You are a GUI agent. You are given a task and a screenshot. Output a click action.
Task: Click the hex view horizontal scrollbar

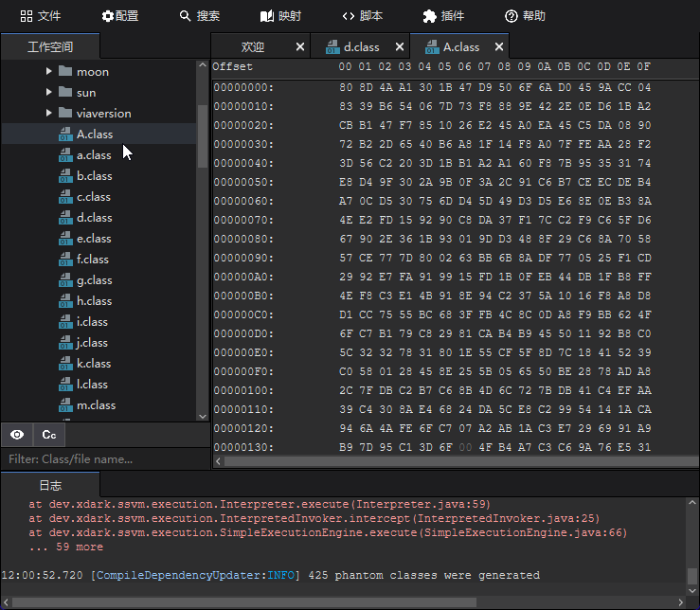461,461
